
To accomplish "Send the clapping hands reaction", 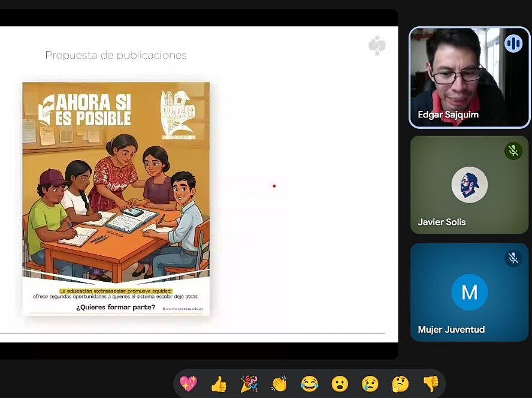I will point(279,384).
